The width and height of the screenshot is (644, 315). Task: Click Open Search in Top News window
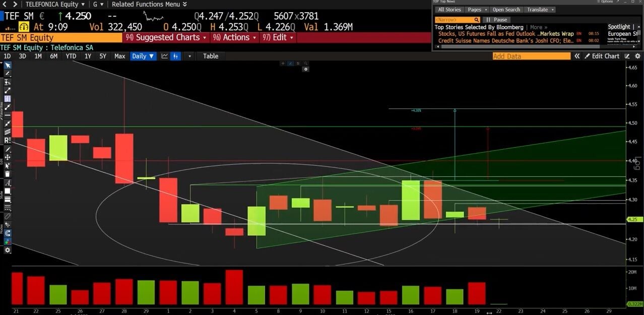tap(506, 10)
